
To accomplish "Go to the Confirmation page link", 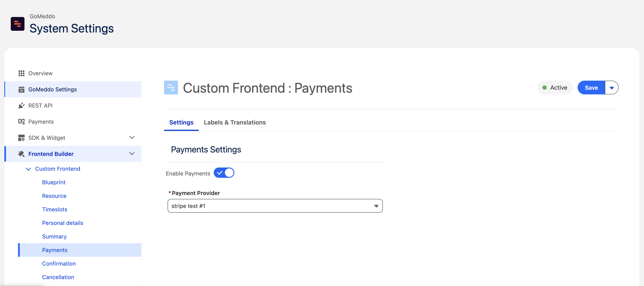I will (x=59, y=263).
